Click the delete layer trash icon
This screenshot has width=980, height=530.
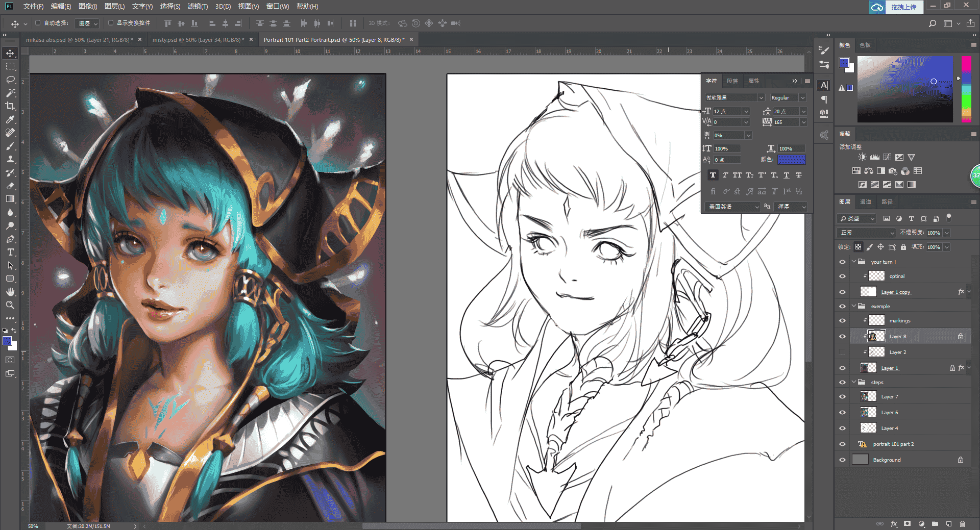coord(962,524)
